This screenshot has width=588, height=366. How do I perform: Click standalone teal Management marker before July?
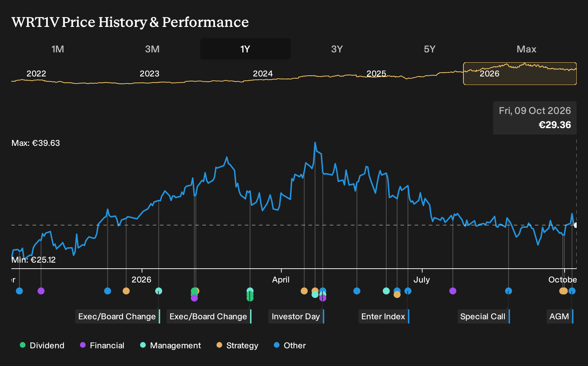coord(386,291)
